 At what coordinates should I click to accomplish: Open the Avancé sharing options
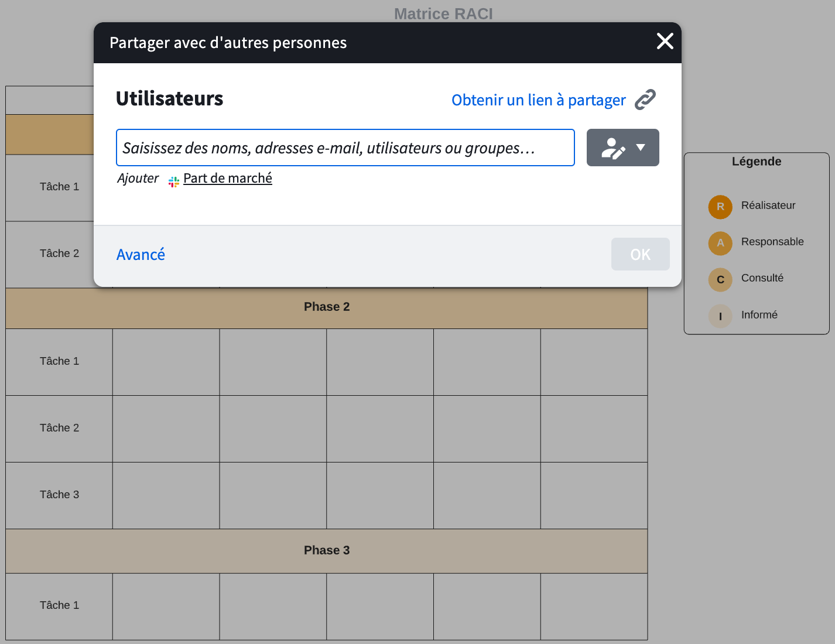click(141, 255)
